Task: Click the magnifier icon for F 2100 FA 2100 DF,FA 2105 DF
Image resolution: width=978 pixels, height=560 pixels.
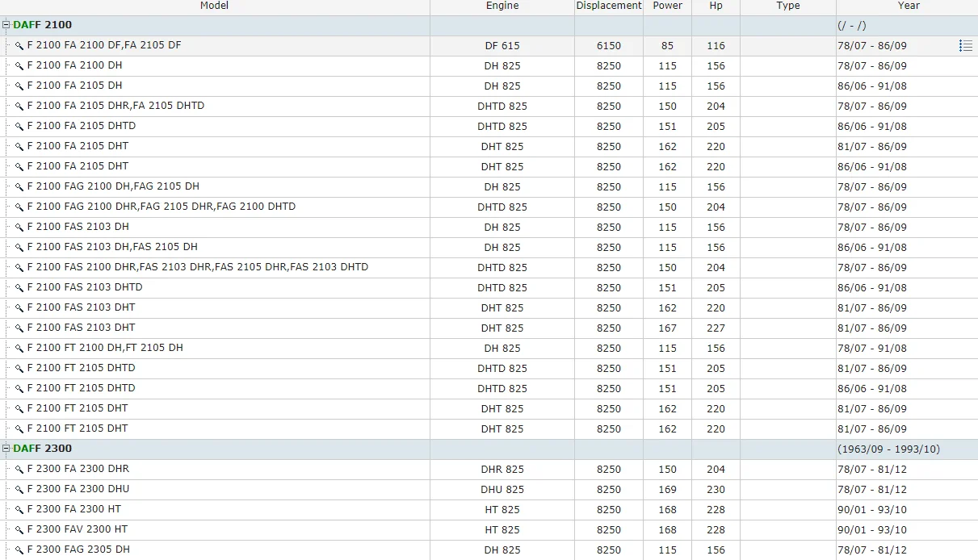Action: [x=19, y=46]
